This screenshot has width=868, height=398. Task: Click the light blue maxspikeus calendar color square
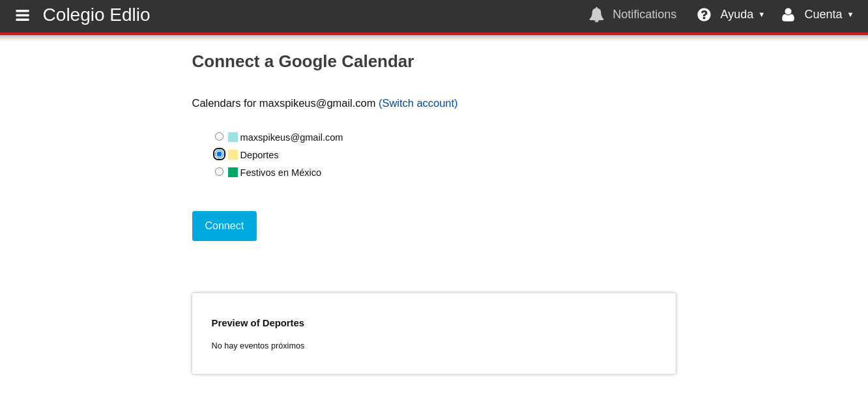[x=233, y=137]
